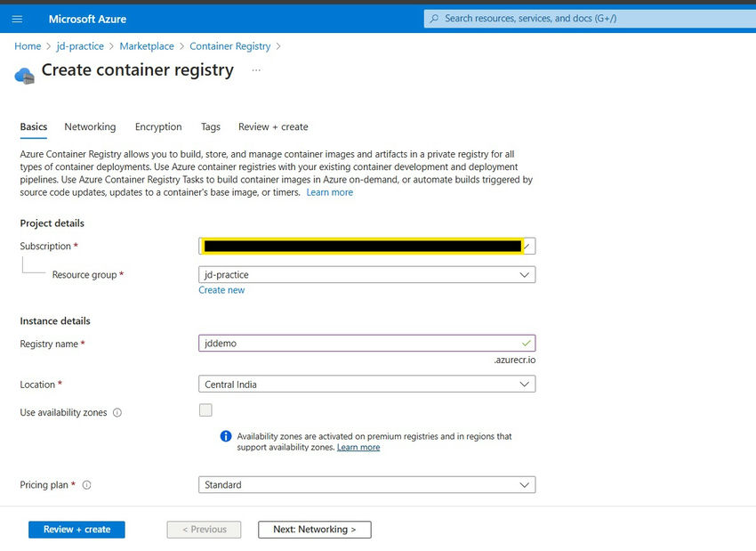Click the blue Review + create button
Viewport: 756px width, 551px height.
click(x=76, y=530)
